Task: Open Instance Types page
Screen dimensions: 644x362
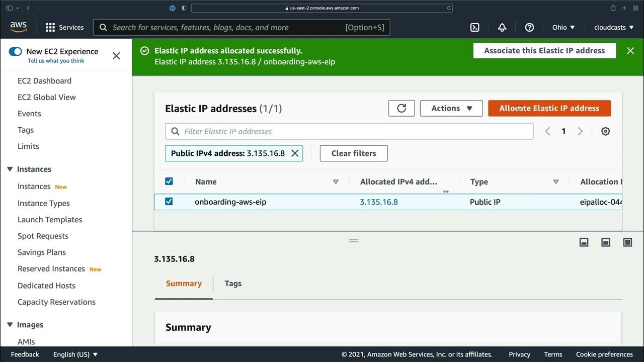Action: [44, 204]
